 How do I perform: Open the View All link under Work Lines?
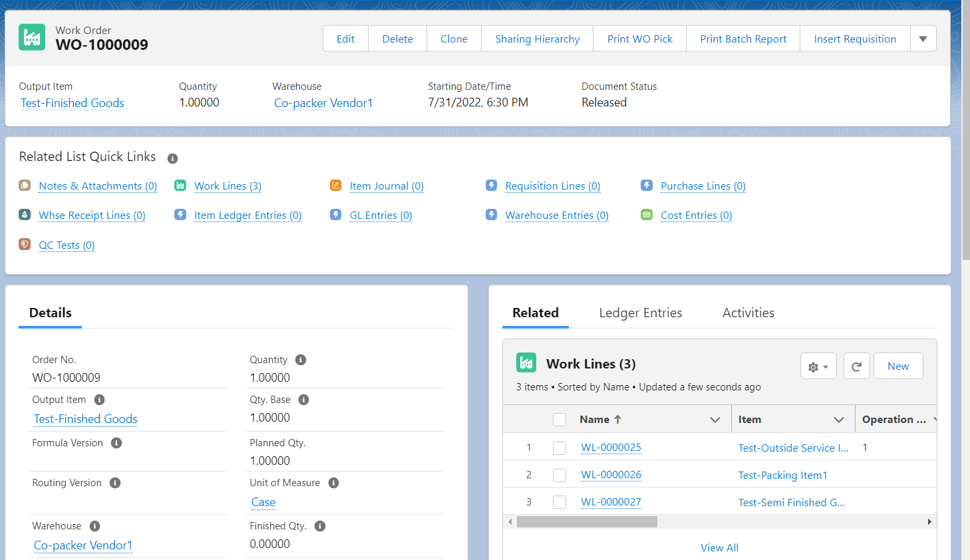click(x=719, y=547)
